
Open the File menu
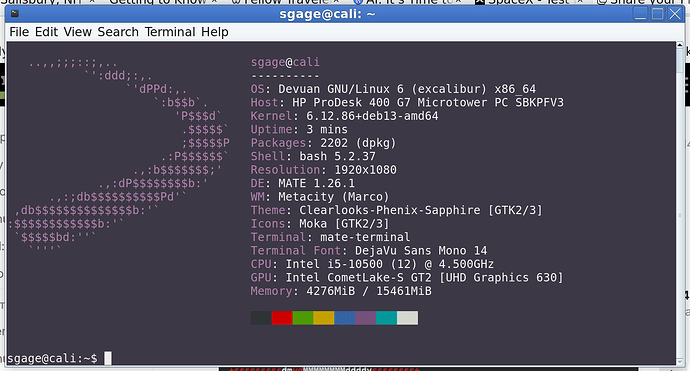click(19, 32)
